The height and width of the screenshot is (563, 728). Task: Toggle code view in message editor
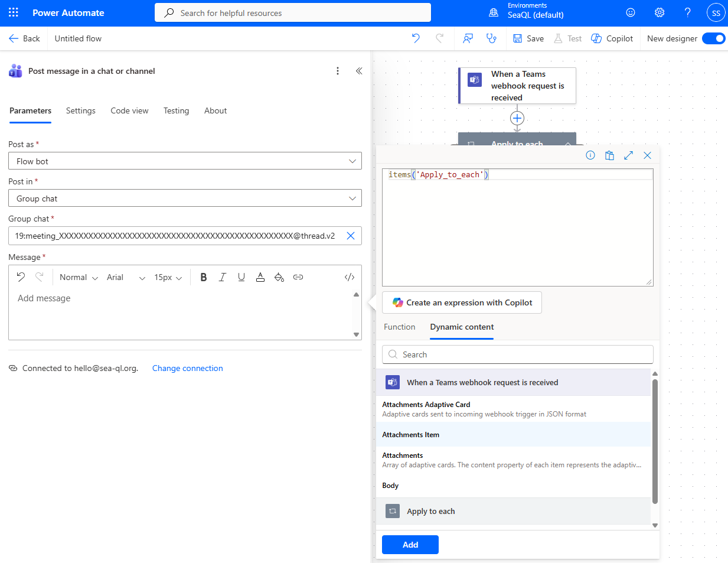pyautogui.click(x=350, y=277)
